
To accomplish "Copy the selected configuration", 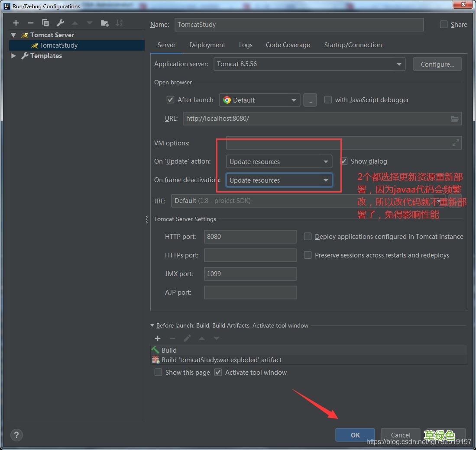I will (x=45, y=23).
